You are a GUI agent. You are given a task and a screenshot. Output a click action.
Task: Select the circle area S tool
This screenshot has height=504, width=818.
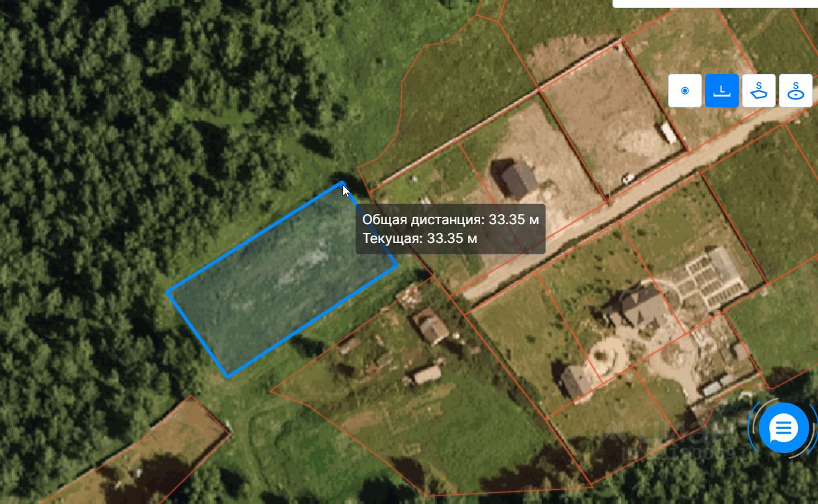(796, 91)
